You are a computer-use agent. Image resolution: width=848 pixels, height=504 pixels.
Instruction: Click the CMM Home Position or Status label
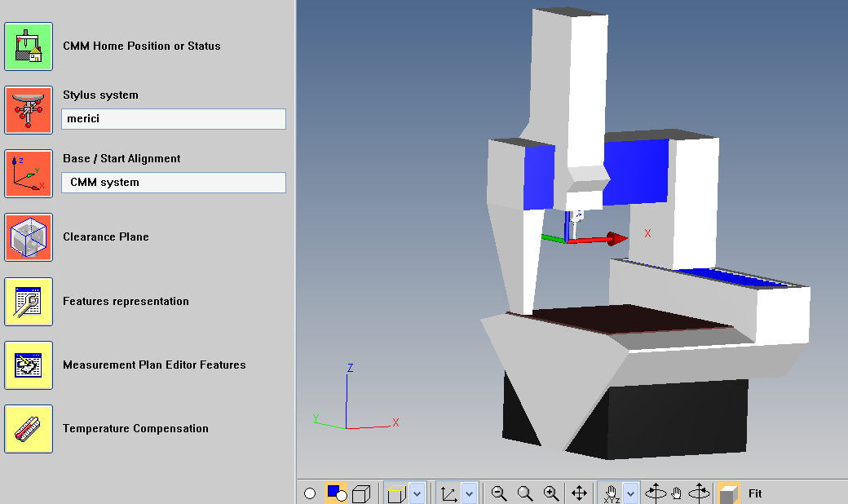pos(142,46)
